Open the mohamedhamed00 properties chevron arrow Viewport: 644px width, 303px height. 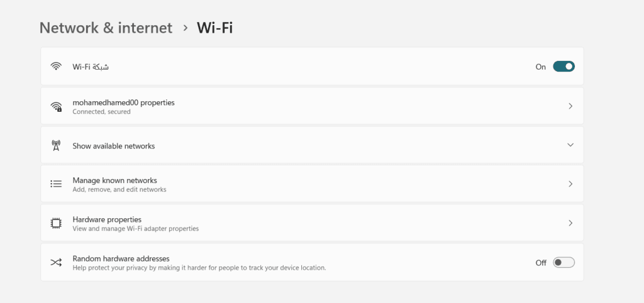tap(570, 106)
